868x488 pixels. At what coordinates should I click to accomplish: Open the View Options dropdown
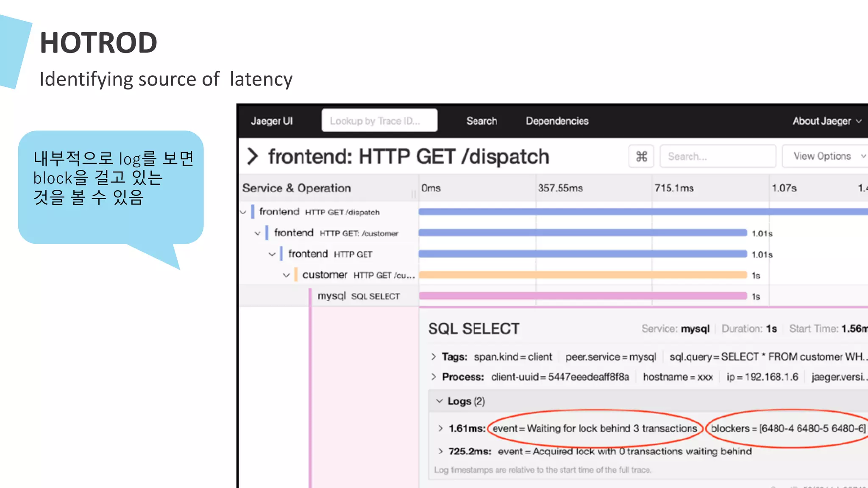tap(825, 156)
